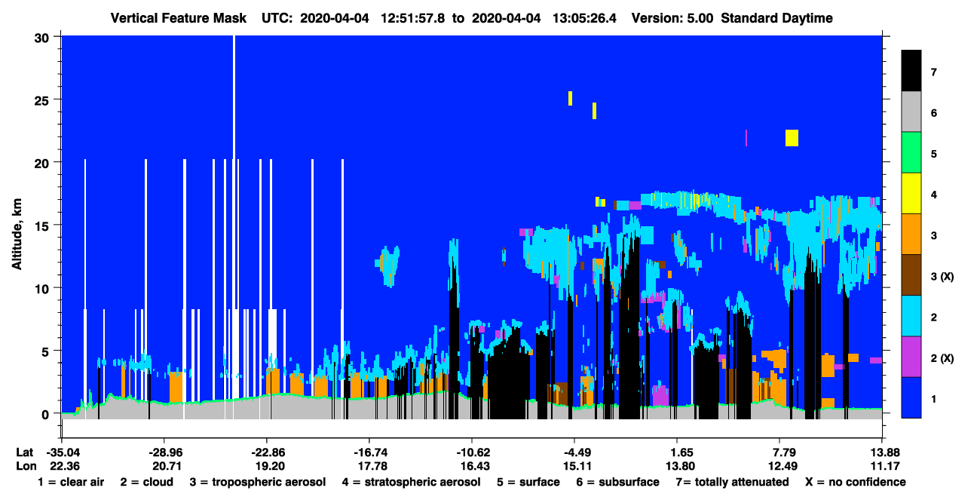Click the orange tropospheric aerosol swatch labeled 3
980x503 pixels.
pos(911,235)
